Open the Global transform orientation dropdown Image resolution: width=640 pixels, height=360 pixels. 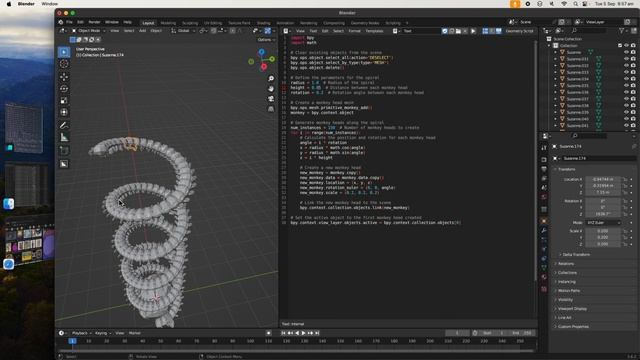(183, 31)
